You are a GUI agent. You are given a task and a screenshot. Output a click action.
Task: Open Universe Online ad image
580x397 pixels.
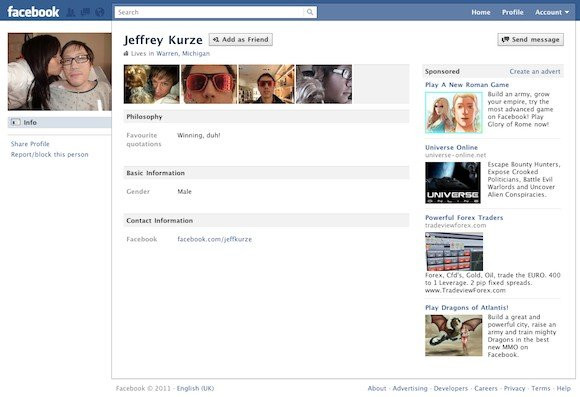pos(453,182)
